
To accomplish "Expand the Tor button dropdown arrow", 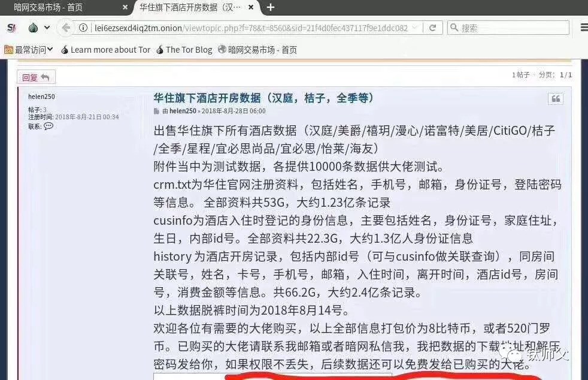I will [47, 28].
